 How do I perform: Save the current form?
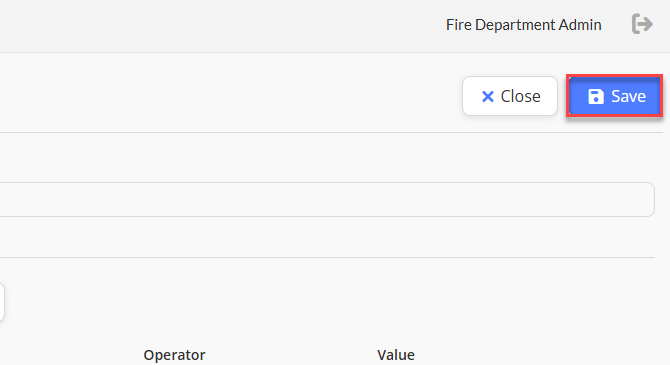614,96
